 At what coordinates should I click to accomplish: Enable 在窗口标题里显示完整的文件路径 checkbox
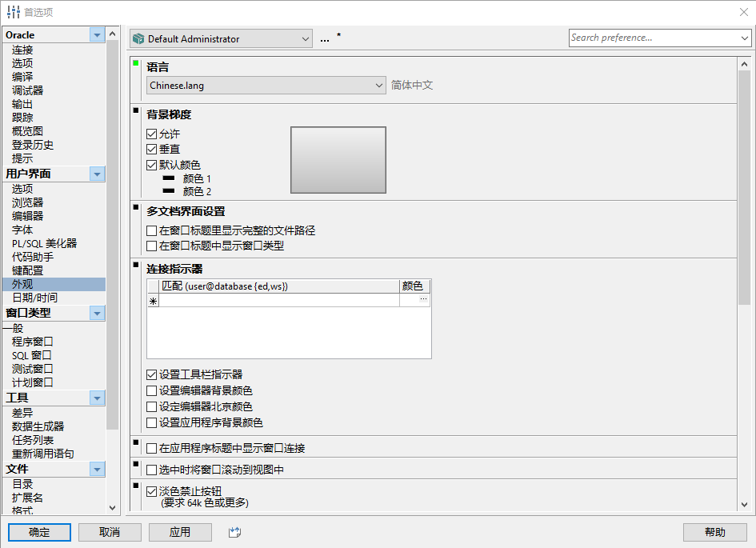tap(152, 230)
